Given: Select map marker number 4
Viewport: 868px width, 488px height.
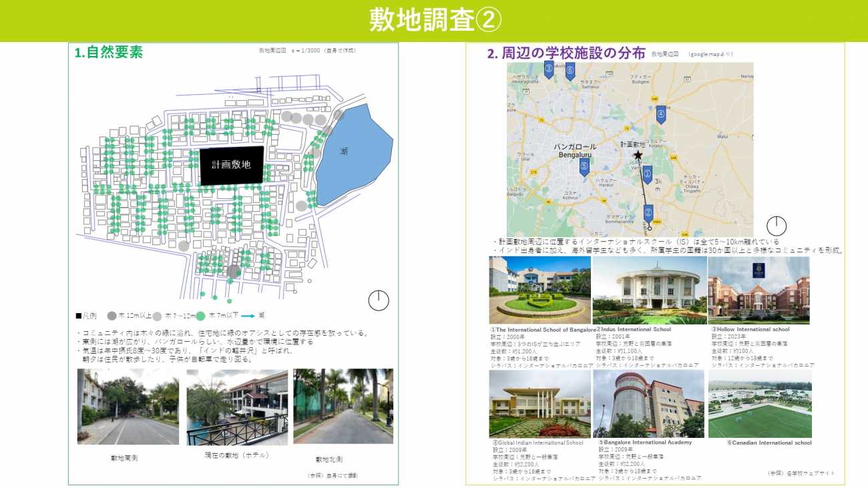Looking at the screenshot, I should (x=660, y=115).
